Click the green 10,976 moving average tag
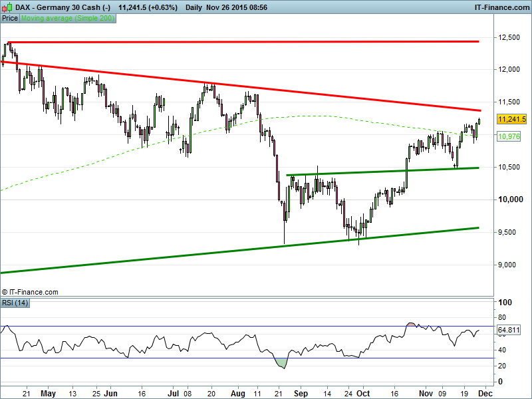The width and height of the screenshot is (532, 399). pos(508,136)
